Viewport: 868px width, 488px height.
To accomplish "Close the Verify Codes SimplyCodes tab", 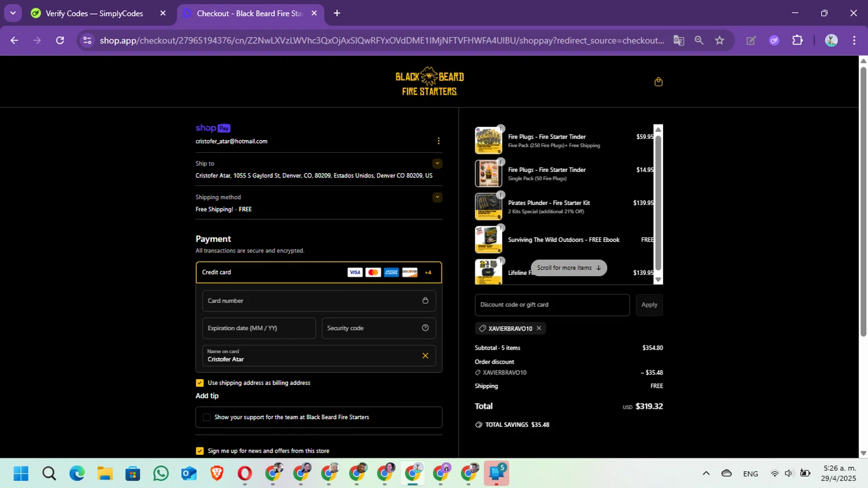I will (x=163, y=13).
